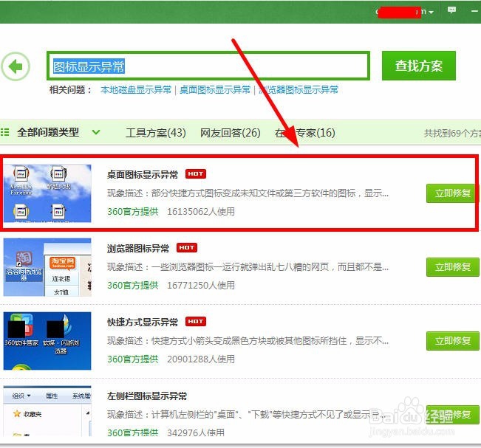Click the search box containing 图标显示异常
The width and height of the screenshot is (481, 448).
coord(208,66)
